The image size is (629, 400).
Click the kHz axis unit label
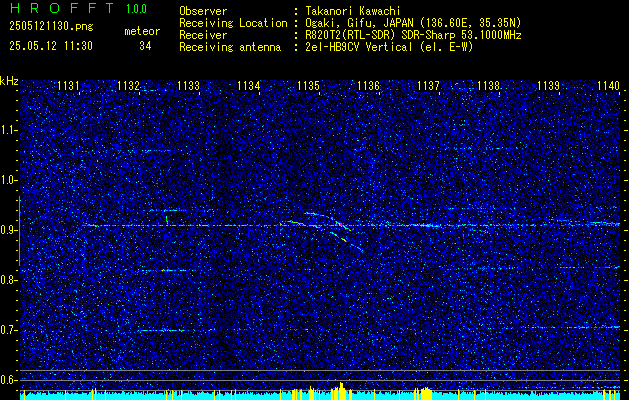[x=9, y=81]
